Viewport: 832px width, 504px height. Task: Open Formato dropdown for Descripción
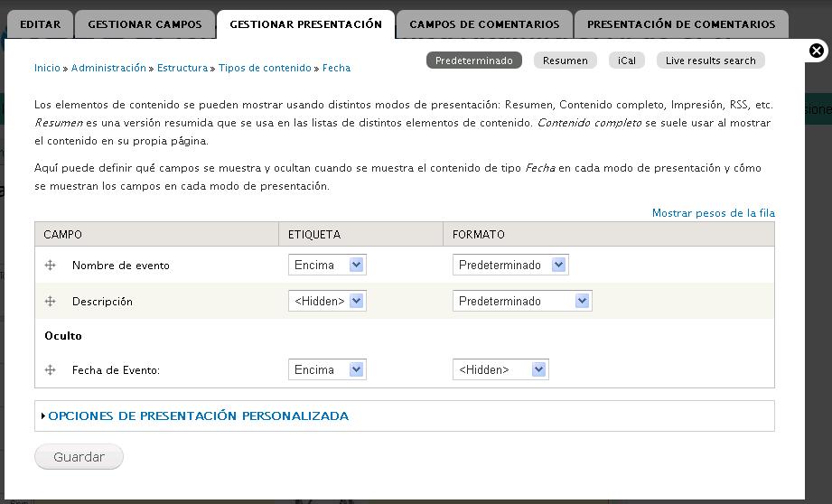pyautogui.click(x=522, y=301)
